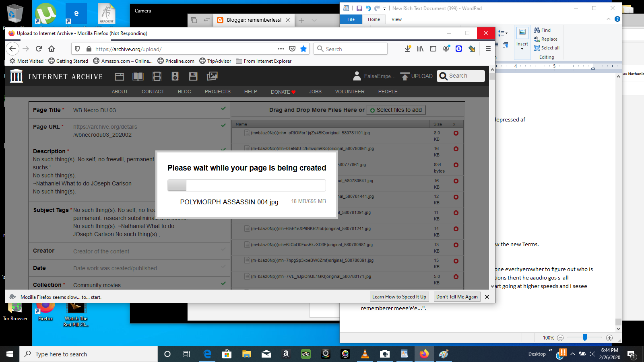Go back in Firefox history

12,49
